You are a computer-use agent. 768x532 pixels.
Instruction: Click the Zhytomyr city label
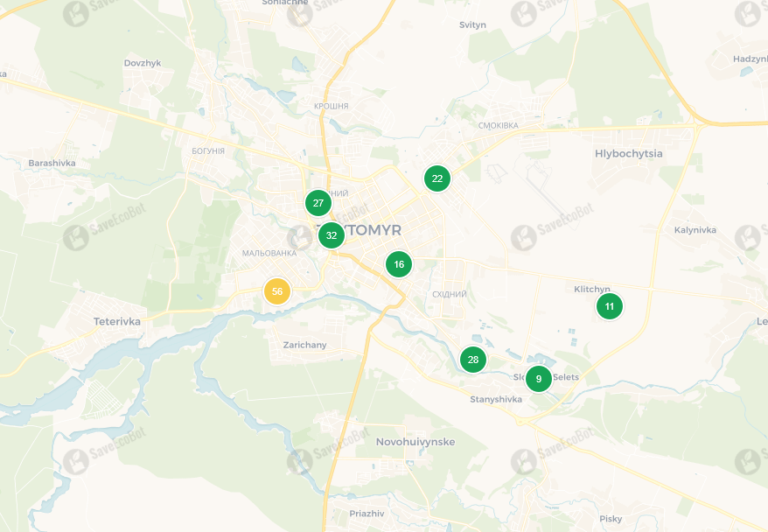[x=359, y=230]
